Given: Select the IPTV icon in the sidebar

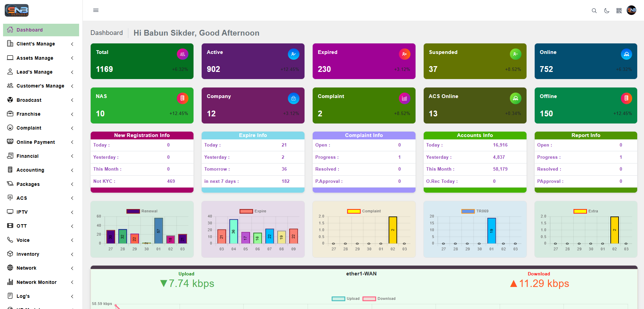Looking at the screenshot, I should point(10,212).
